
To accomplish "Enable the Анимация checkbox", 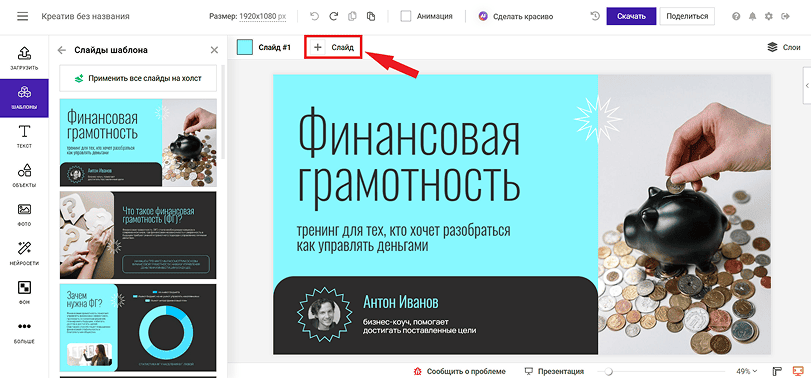I will (406, 16).
